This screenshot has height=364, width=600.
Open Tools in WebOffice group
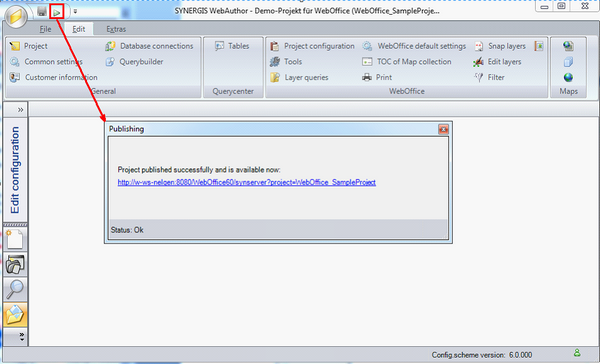point(286,62)
